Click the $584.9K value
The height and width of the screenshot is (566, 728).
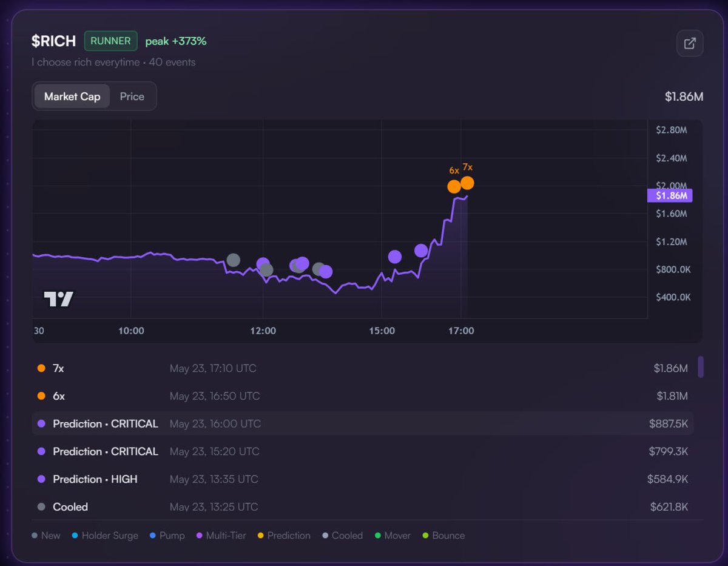pyautogui.click(x=668, y=479)
